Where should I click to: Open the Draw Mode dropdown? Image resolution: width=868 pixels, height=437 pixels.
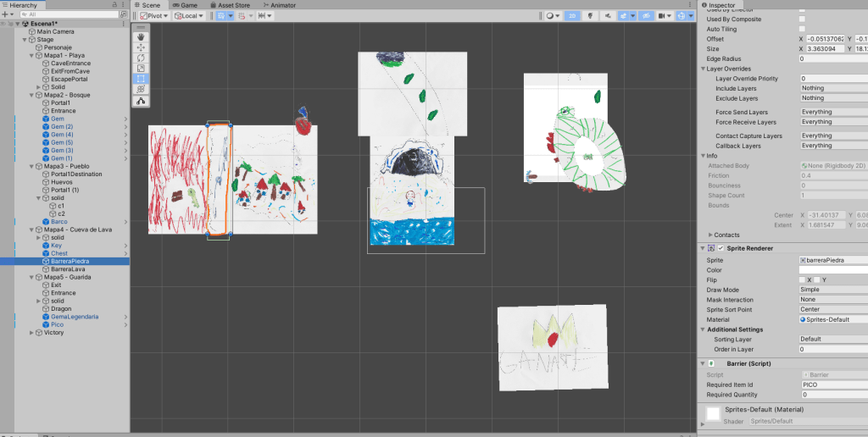click(831, 290)
